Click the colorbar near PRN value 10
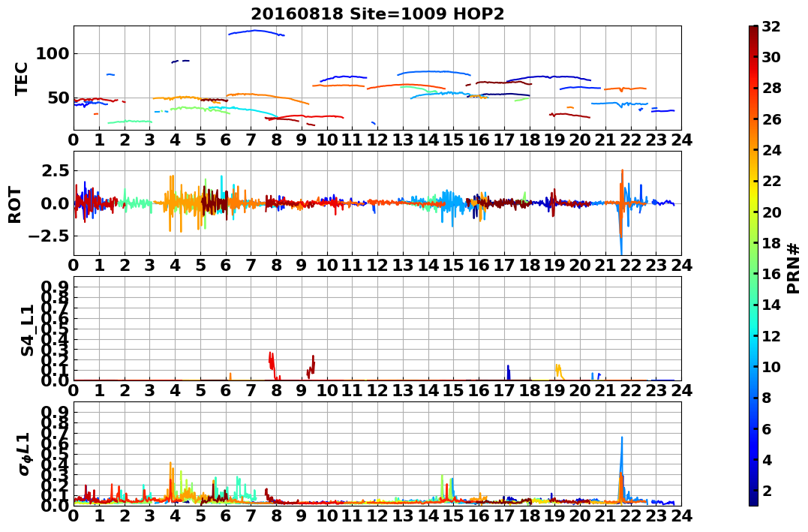Screen dimensions: 808x532 coord(753,367)
